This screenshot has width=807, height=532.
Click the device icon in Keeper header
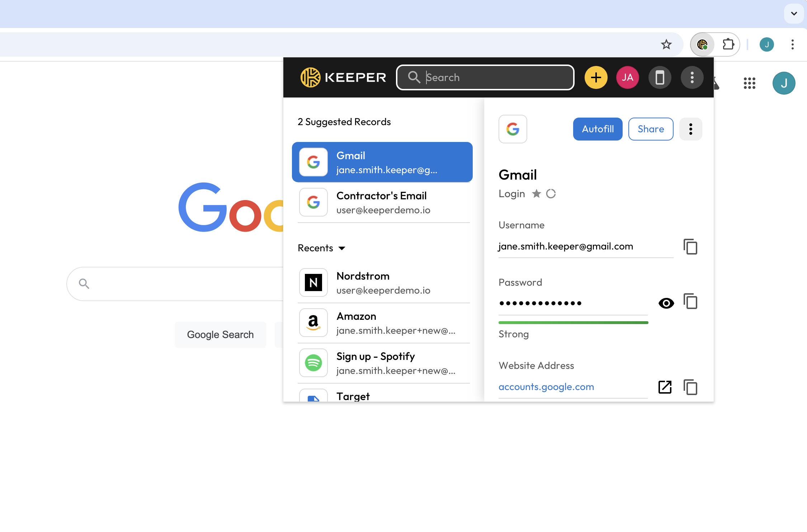660,77
